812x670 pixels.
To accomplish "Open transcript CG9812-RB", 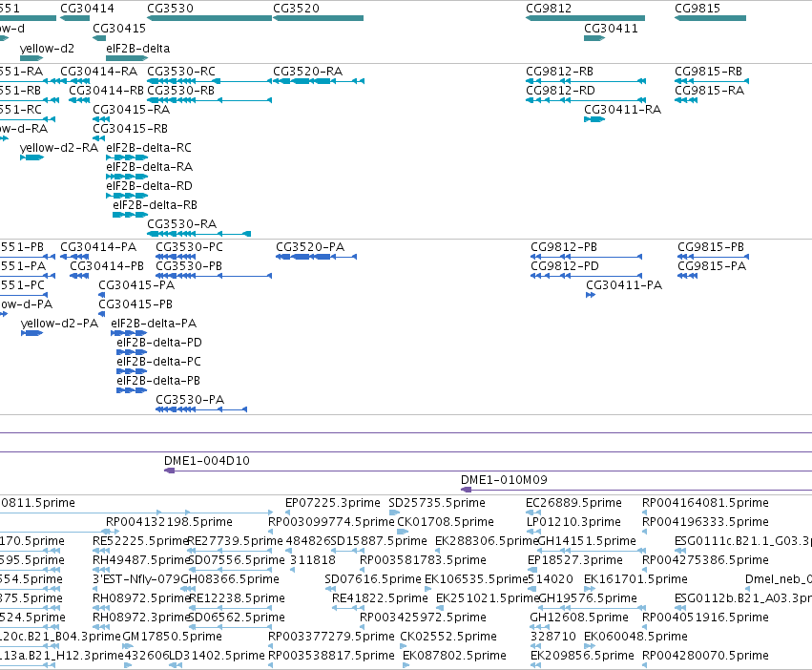I will tap(559, 72).
